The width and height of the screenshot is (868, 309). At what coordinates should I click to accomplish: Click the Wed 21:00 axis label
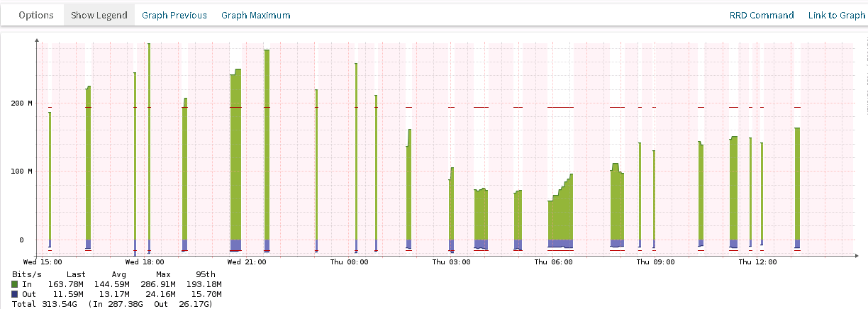pos(247,262)
